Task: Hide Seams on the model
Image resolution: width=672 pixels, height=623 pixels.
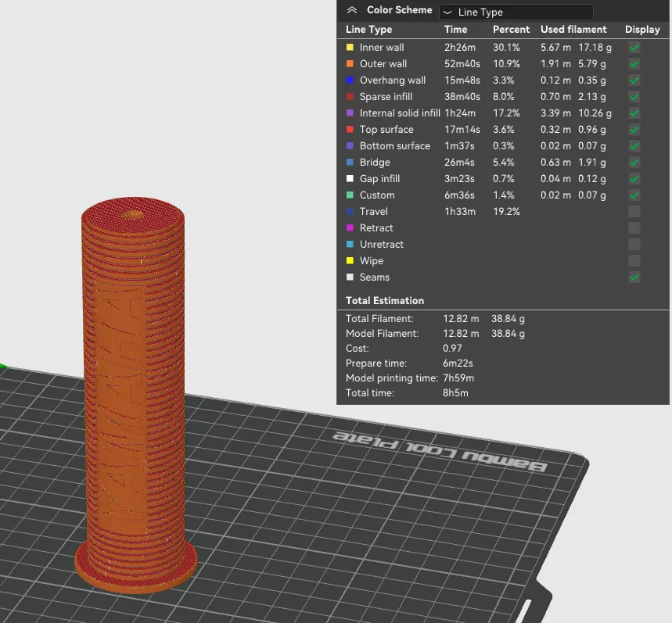Action: pyautogui.click(x=634, y=277)
